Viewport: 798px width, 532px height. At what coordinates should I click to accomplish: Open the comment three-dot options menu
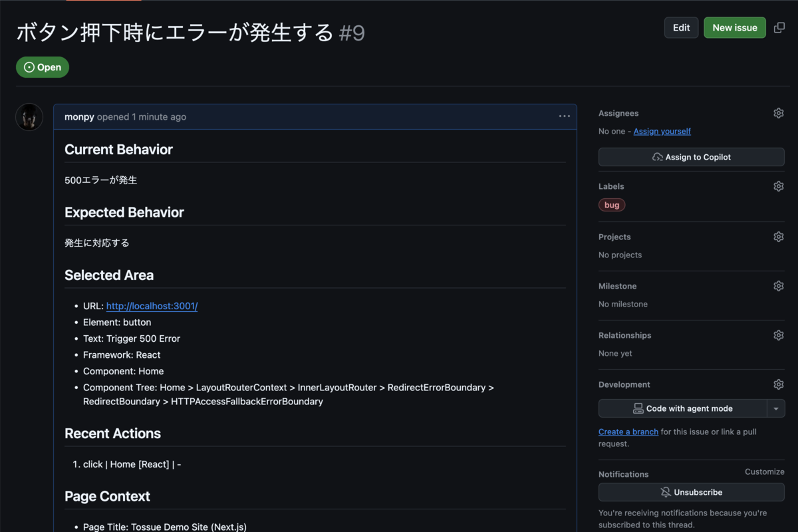coord(565,116)
